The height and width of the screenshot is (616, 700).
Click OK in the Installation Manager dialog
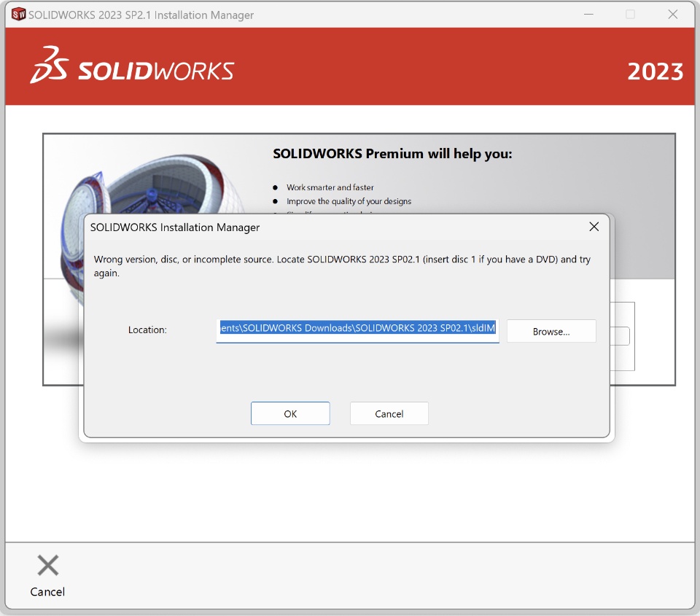pos(290,413)
